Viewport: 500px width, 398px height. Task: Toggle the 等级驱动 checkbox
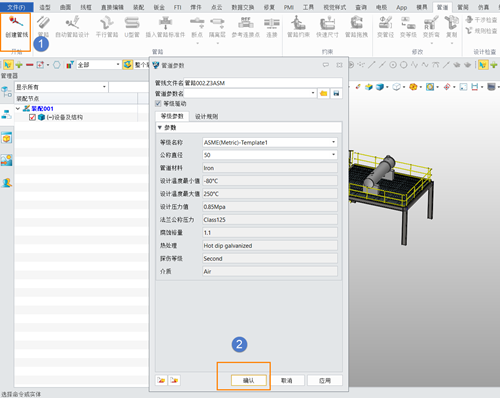tap(158, 104)
